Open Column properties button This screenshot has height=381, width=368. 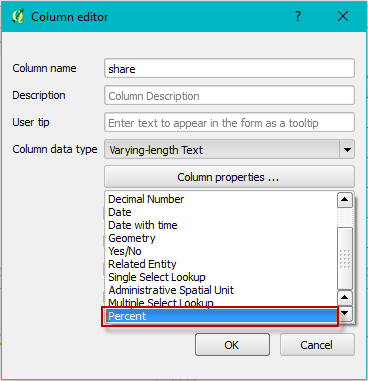coord(229,177)
